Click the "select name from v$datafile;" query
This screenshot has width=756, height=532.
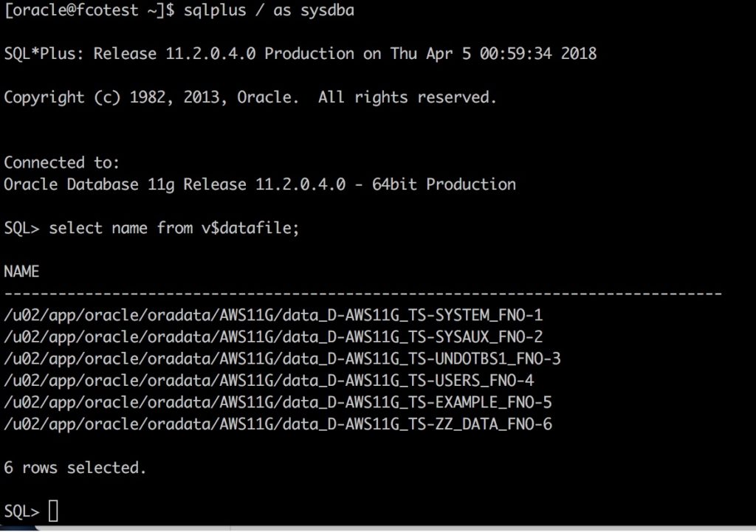tap(174, 229)
